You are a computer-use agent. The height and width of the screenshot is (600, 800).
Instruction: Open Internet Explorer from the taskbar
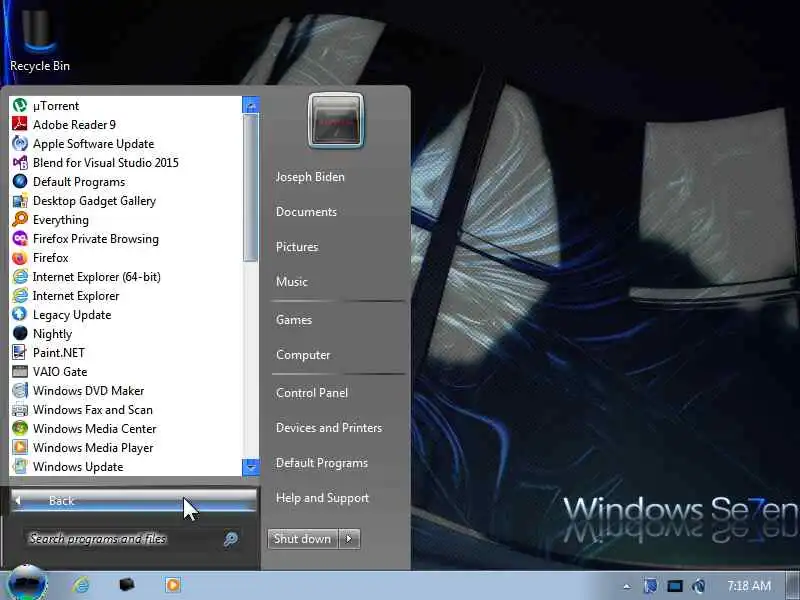(x=81, y=585)
